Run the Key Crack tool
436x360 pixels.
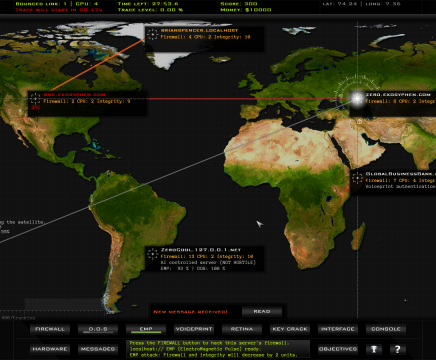pyautogui.click(x=290, y=329)
